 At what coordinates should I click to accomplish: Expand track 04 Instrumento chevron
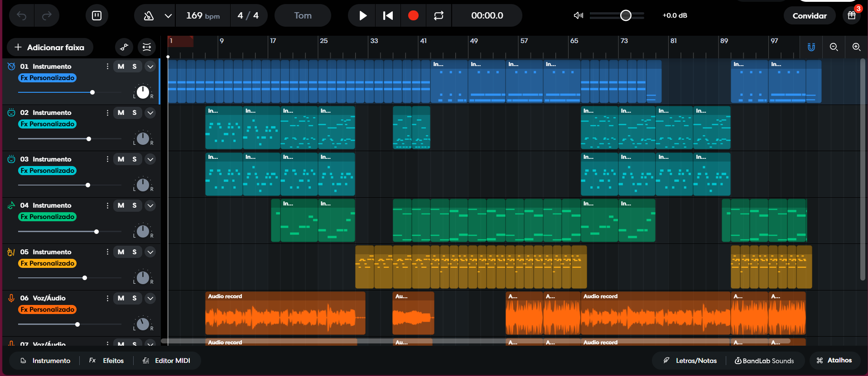tap(150, 205)
